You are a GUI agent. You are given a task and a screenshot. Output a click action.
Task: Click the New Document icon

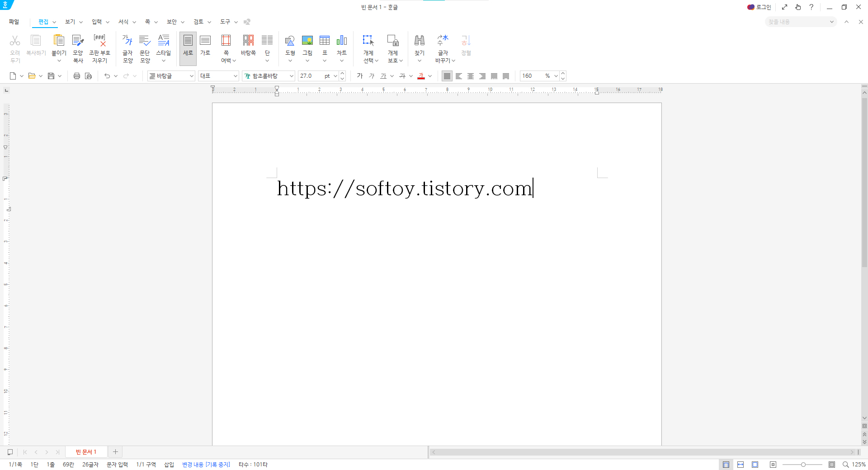point(13,76)
